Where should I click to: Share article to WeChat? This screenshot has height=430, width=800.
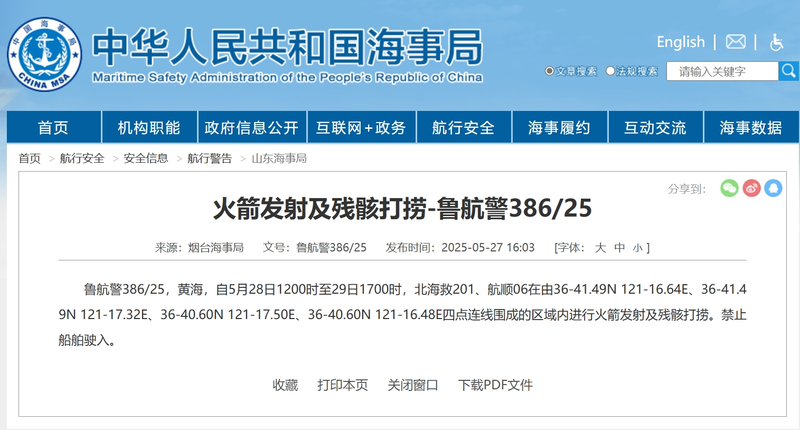pyautogui.click(x=729, y=188)
